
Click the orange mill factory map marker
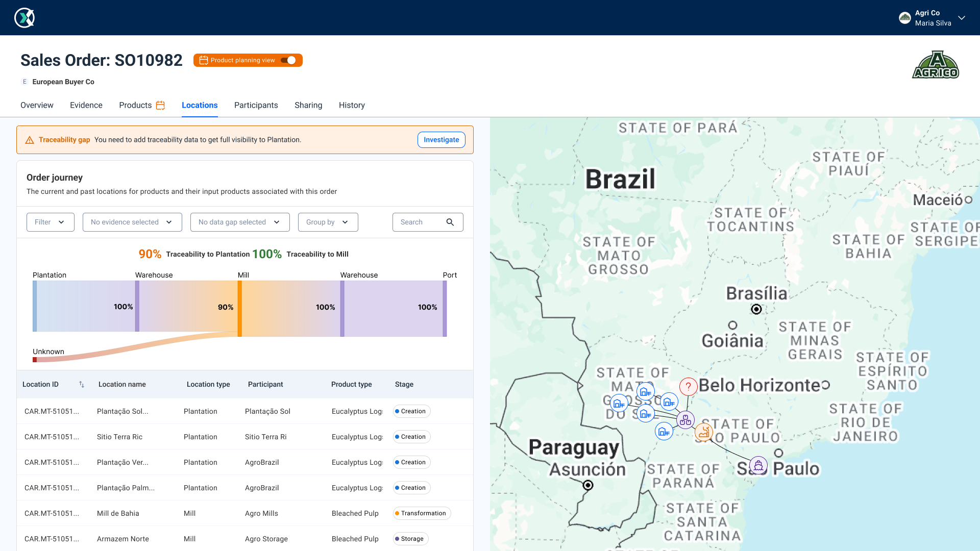tap(703, 432)
